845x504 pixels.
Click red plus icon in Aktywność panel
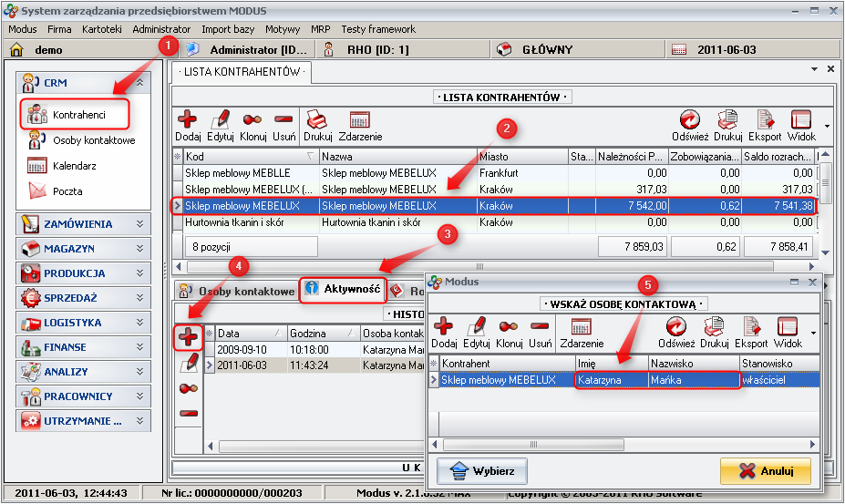[x=188, y=337]
